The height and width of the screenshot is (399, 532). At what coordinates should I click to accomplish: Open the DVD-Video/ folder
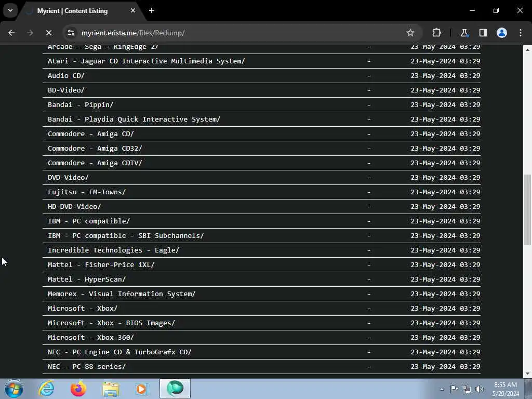click(x=68, y=178)
